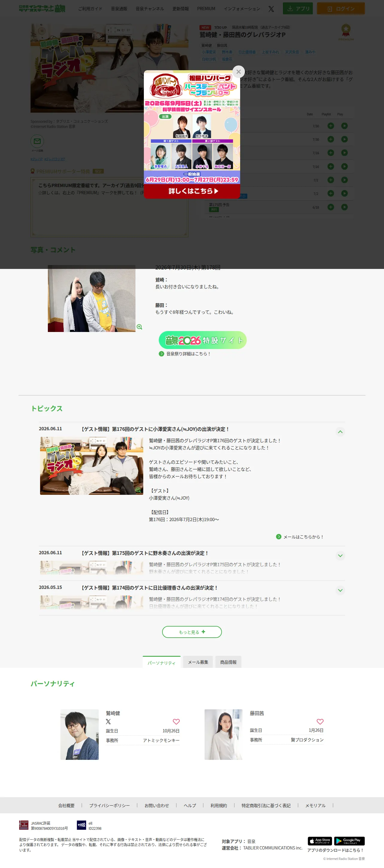Open 藤田茜's profile photo
The image size is (384, 868).
[223, 734]
